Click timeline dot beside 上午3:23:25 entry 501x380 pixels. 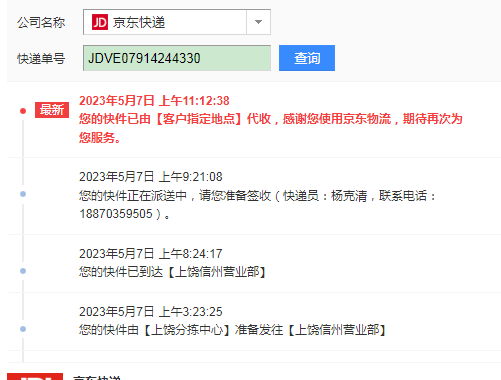click(23, 329)
